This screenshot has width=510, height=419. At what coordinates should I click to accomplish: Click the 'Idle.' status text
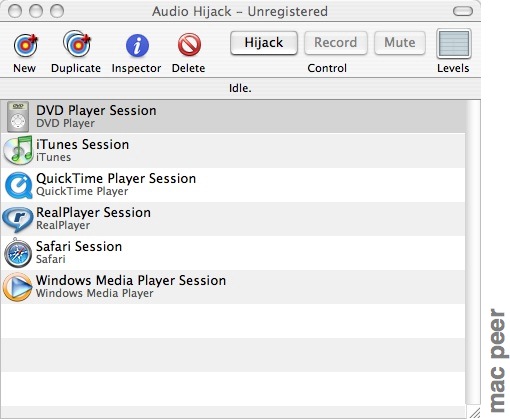click(240, 88)
